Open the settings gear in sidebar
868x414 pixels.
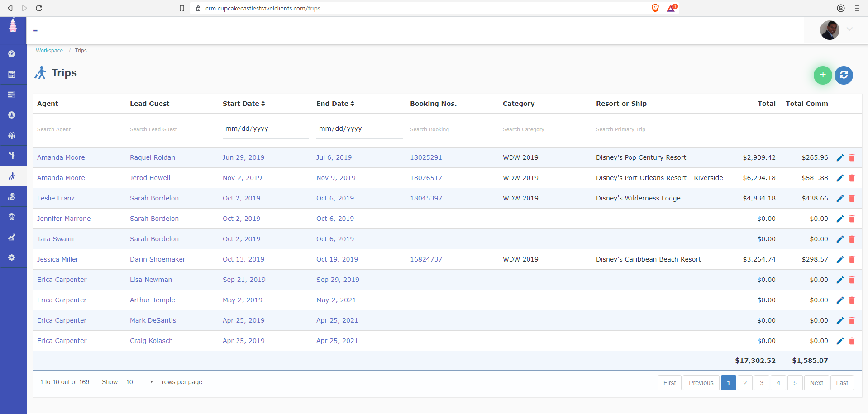point(12,257)
